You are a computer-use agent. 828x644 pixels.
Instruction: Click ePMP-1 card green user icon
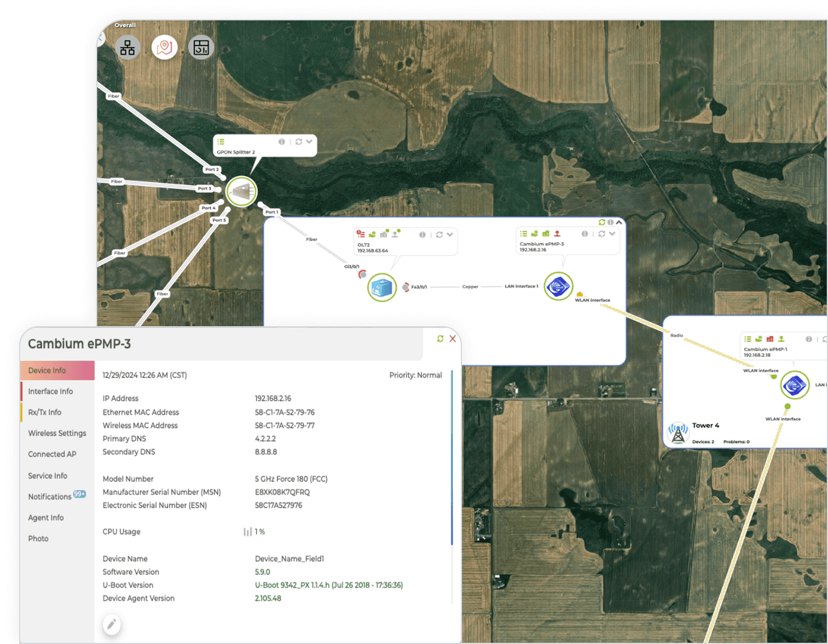(x=781, y=339)
